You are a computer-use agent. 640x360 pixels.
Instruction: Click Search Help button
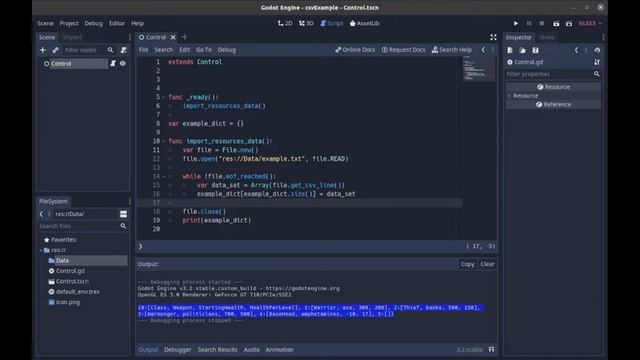click(451, 50)
